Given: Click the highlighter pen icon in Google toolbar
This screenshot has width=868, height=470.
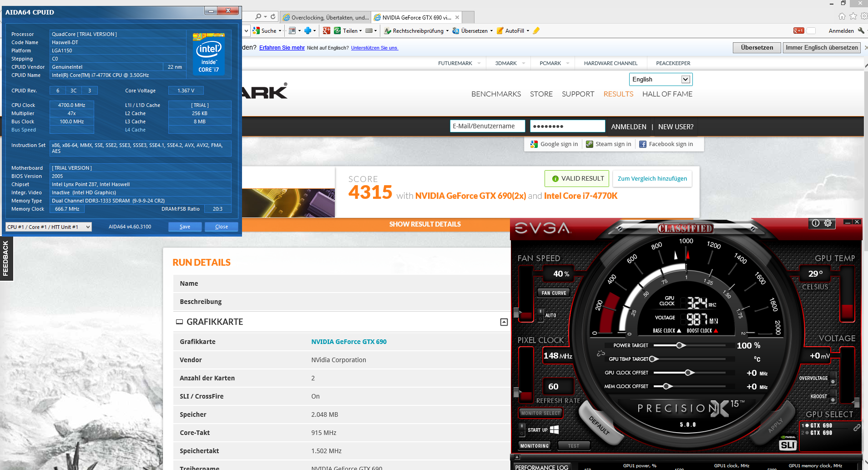Looking at the screenshot, I should tap(536, 30).
